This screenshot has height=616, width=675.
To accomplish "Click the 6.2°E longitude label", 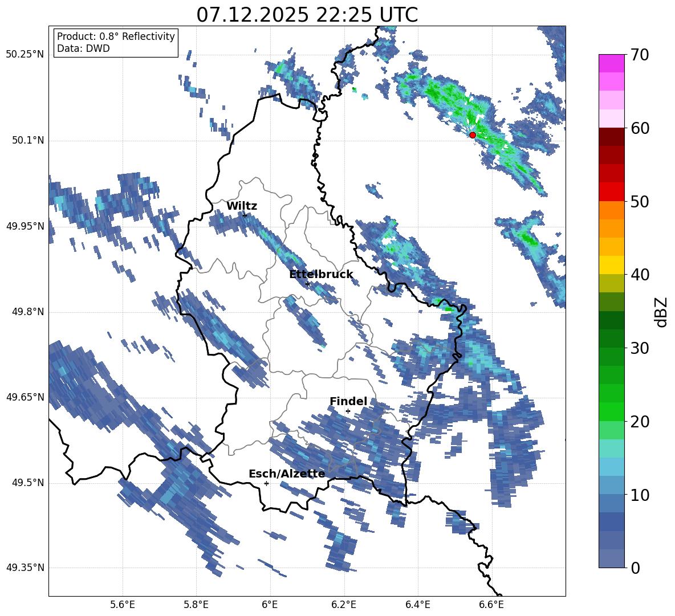I will point(344,605).
